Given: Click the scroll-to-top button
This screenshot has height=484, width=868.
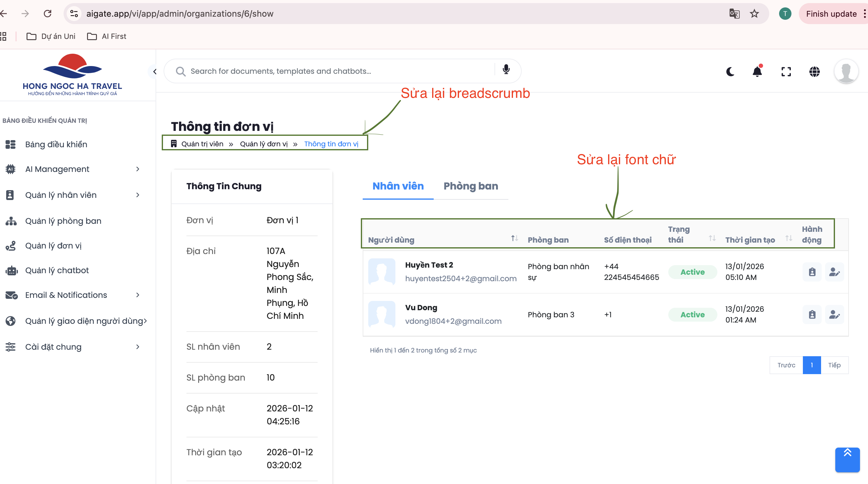Looking at the screenshot, I should pyautogui.click(x=847, y=459).
